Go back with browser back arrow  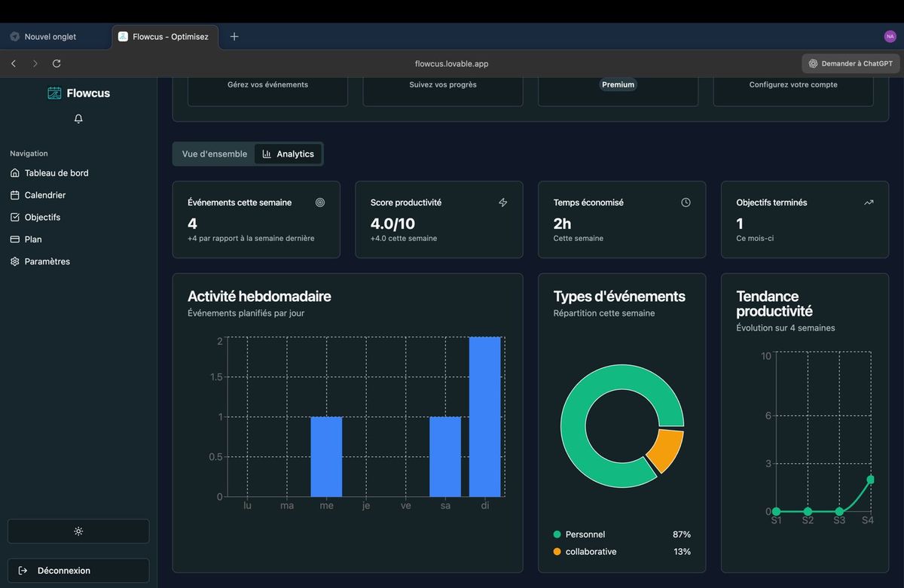click(14, 64)
